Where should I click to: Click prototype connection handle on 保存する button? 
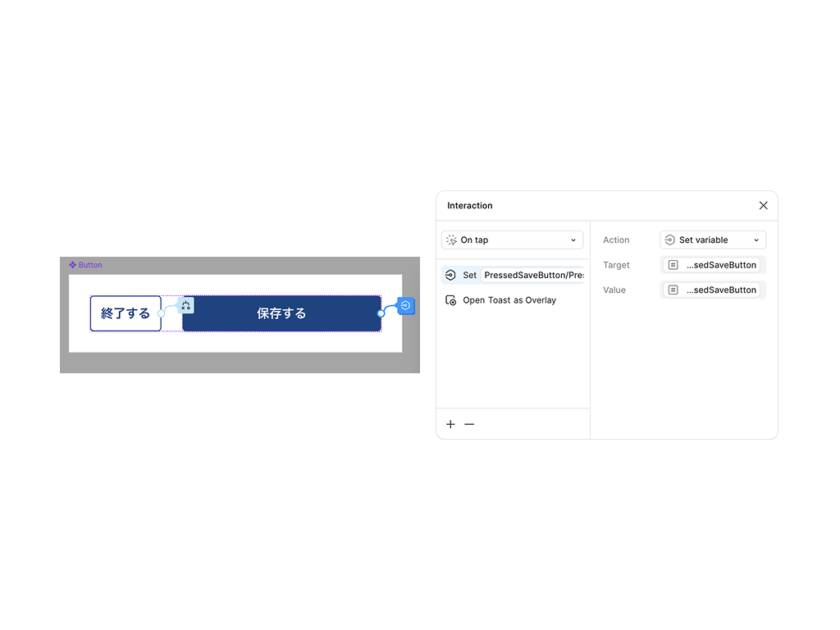coord(381,313)
